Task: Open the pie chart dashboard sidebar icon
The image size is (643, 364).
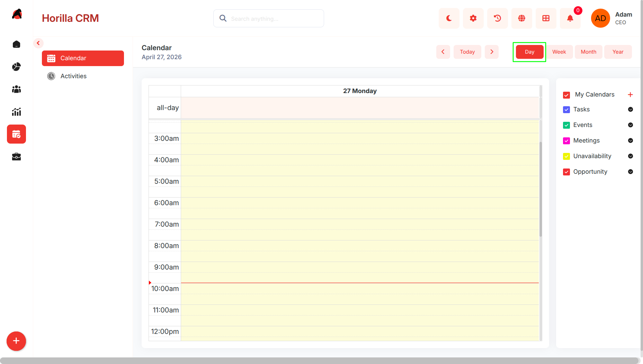Action: (16, 67)
